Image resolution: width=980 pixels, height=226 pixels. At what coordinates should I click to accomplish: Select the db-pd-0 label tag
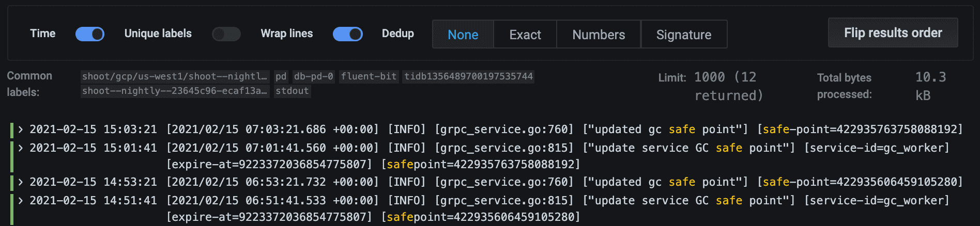coord(314,76)
